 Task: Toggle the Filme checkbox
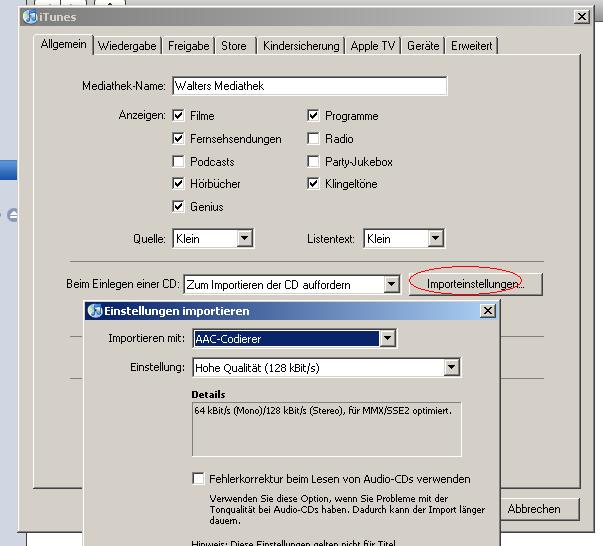tap(179, 116)
